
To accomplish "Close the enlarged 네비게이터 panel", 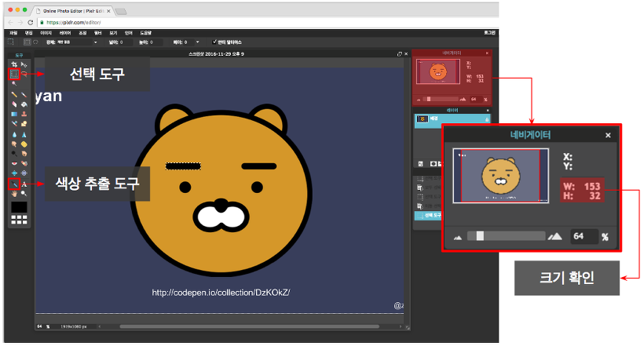I will point(608,135).
